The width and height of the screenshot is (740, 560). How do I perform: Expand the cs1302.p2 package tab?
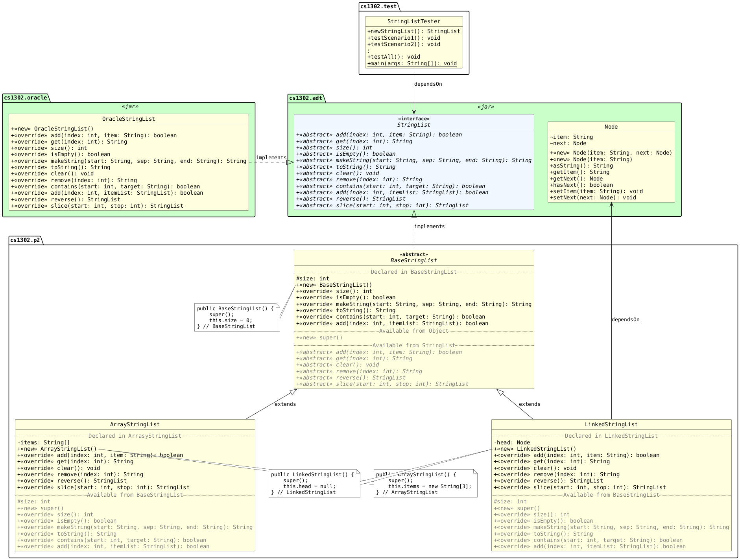[25, 239]
